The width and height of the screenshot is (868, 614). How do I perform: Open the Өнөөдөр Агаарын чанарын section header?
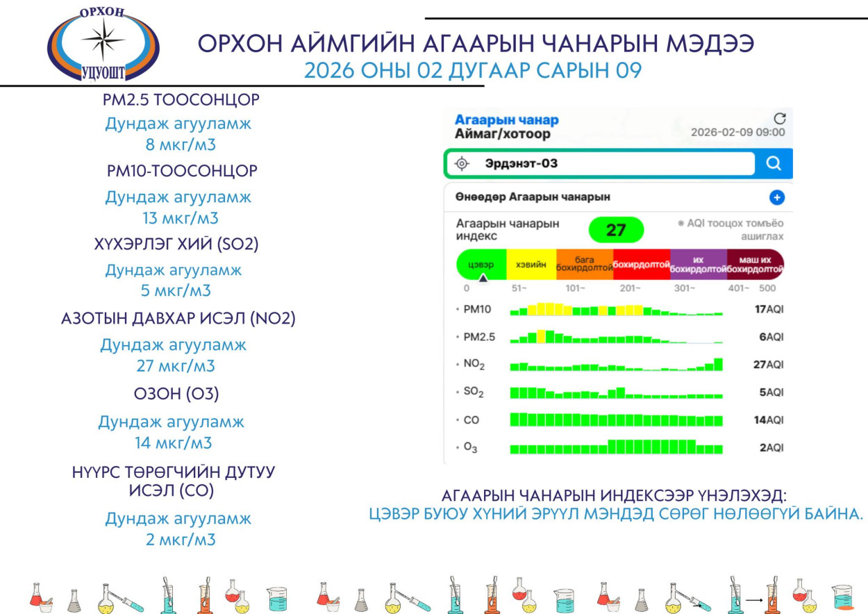click(x=533, y=197)
